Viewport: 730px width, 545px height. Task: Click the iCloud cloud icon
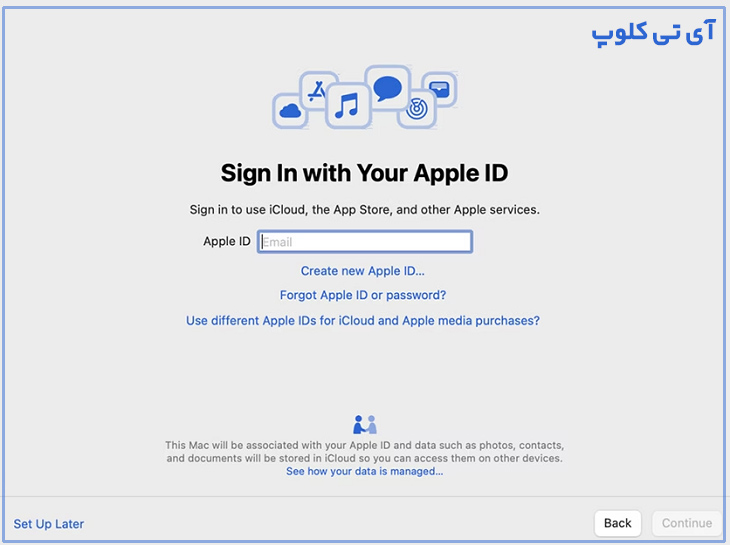[290, 110]
